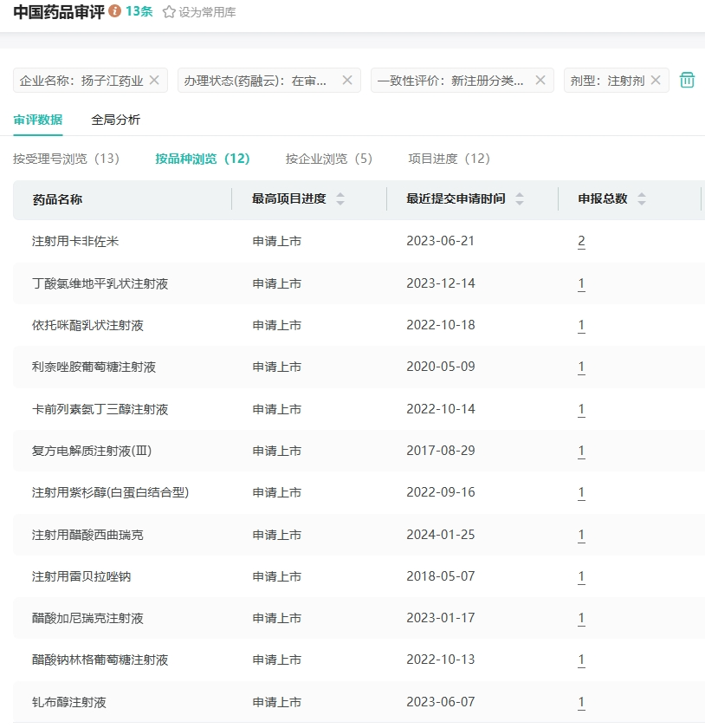The height and width of the screenshot is (728, 705).
Task: Click the 申报总数 link 2 for 注射用卡非佐米
Action: [582, 241]
